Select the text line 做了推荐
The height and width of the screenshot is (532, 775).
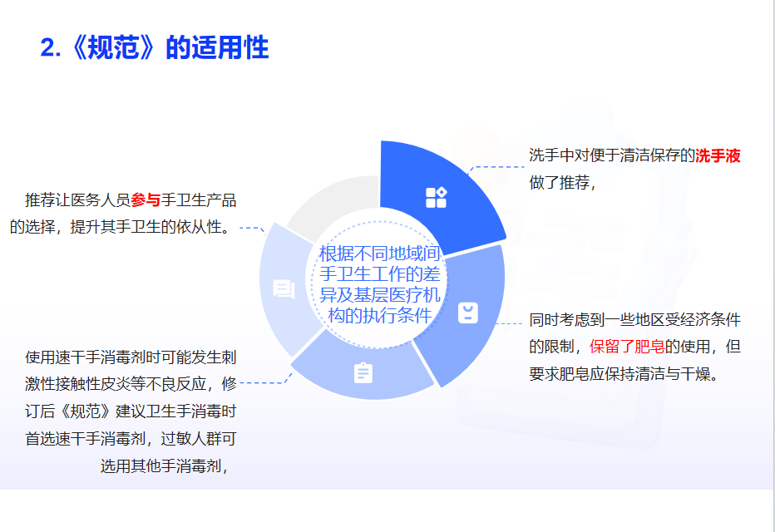pyautogui.click(x=562, y=183)
